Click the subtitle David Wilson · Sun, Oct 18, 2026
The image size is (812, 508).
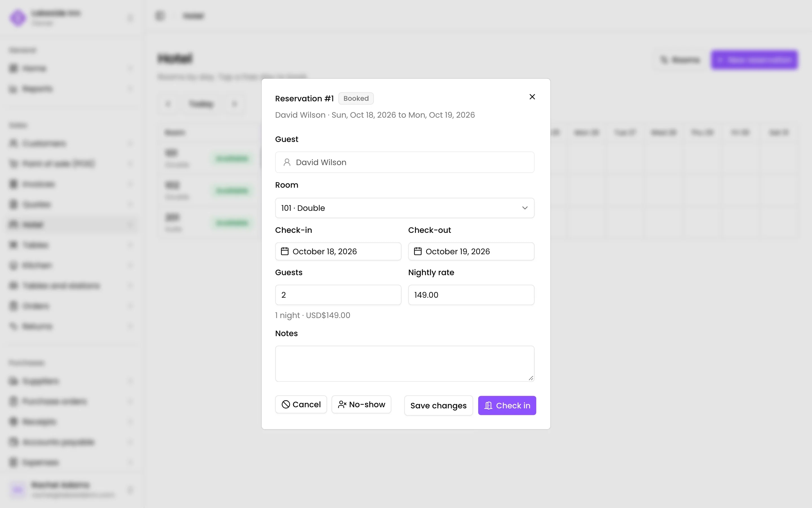click(x=375, y=115)
